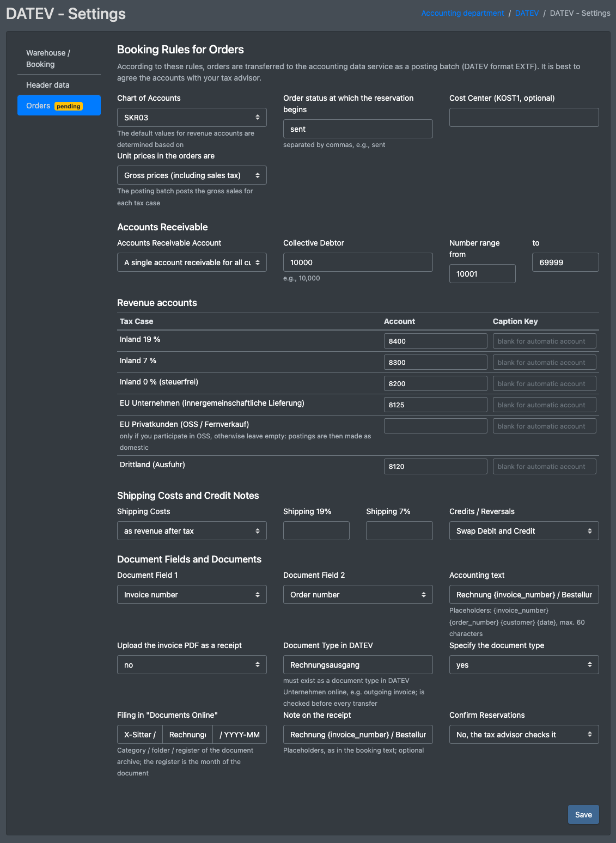Edit the Rechnung folder filing field

[x=187, y=735]
